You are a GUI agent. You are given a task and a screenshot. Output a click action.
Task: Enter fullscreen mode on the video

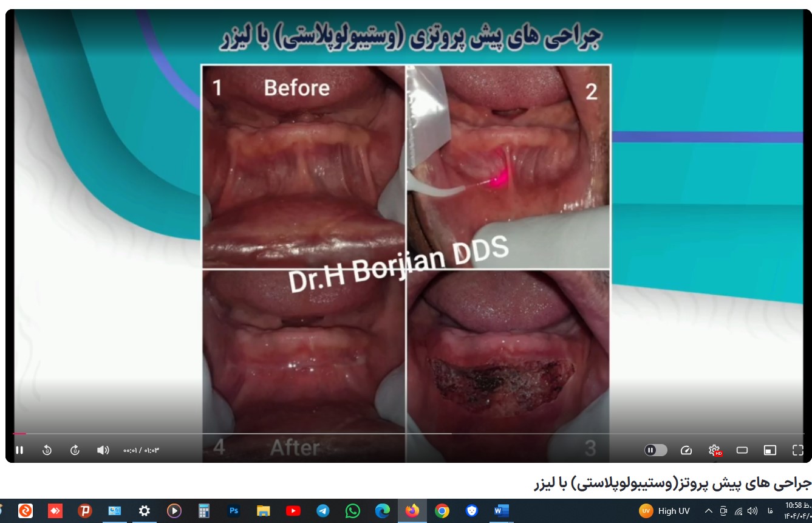point(797,450)
